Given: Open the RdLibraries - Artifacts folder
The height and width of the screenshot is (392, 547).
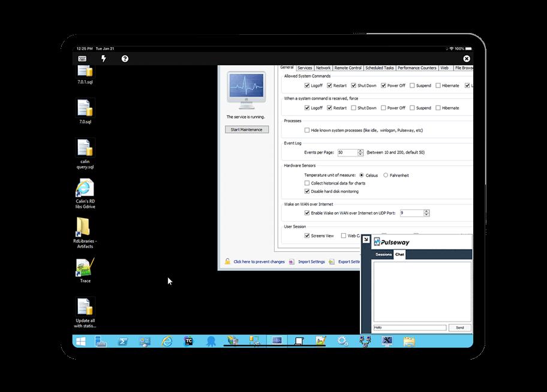Looking at the screenshot, I should [85, 233].
